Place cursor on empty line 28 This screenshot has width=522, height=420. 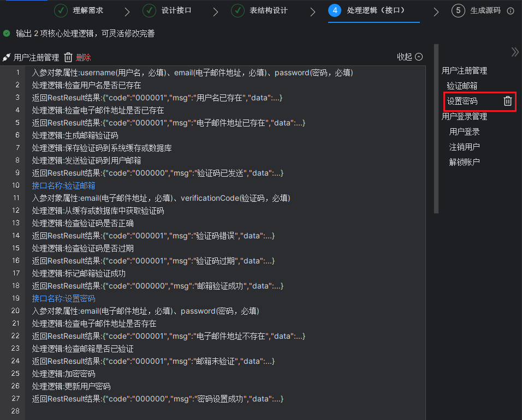225,411
